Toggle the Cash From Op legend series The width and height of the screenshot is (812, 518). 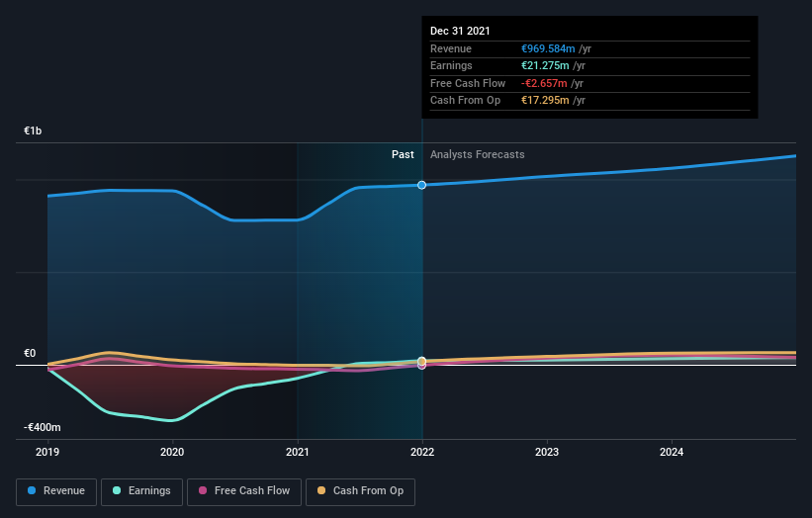click(x=360, y=491)
